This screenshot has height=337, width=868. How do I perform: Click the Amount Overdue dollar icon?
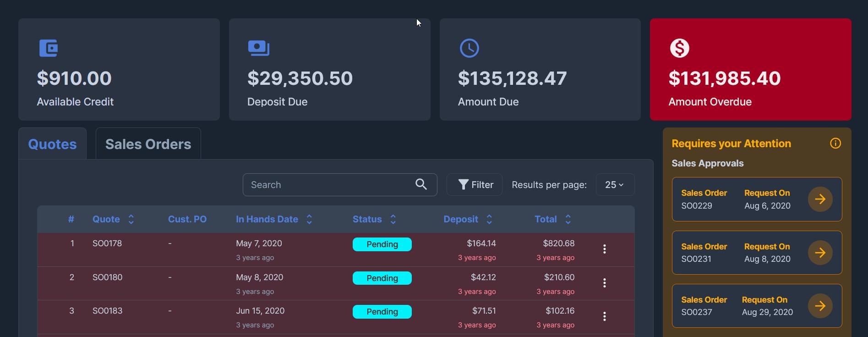[679, 48]
